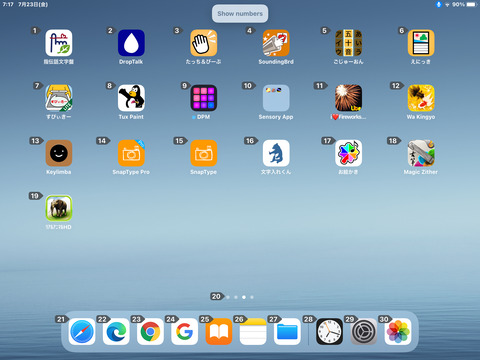Screen dimensions: 480x360
Task: Open the Sensory App folder
Action: 276,98
